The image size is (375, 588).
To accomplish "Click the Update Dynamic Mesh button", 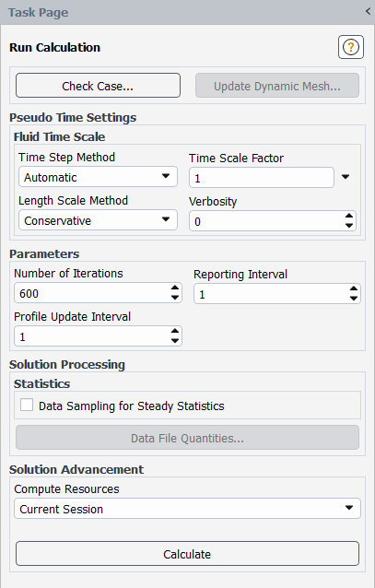I will 277,86.
